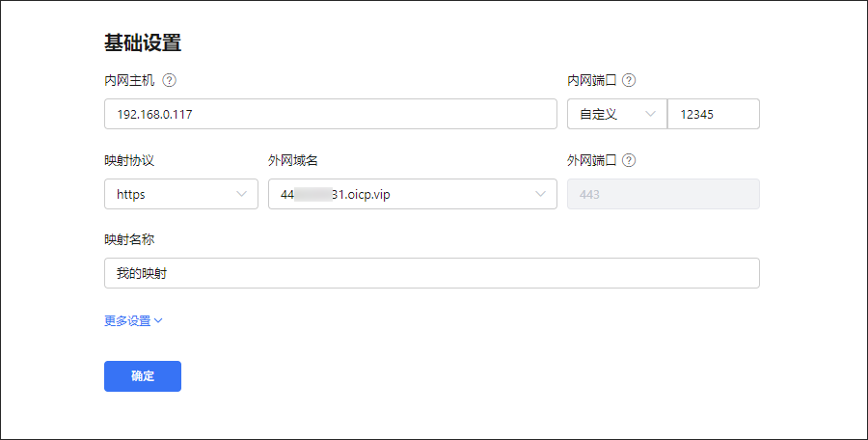Screen dimensions: 868x440
Task: Click the help icon beside 外网端口
Action: coord(629,161)
